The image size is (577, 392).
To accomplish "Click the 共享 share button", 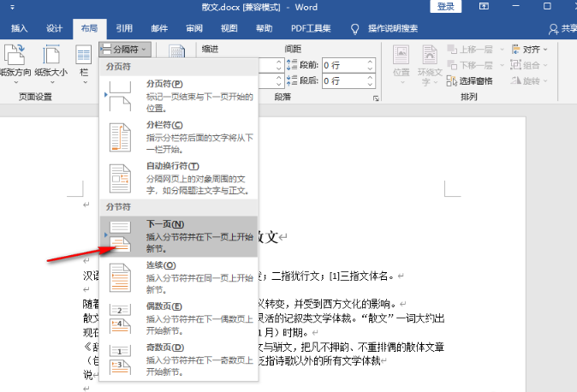I will coord(562,29).
